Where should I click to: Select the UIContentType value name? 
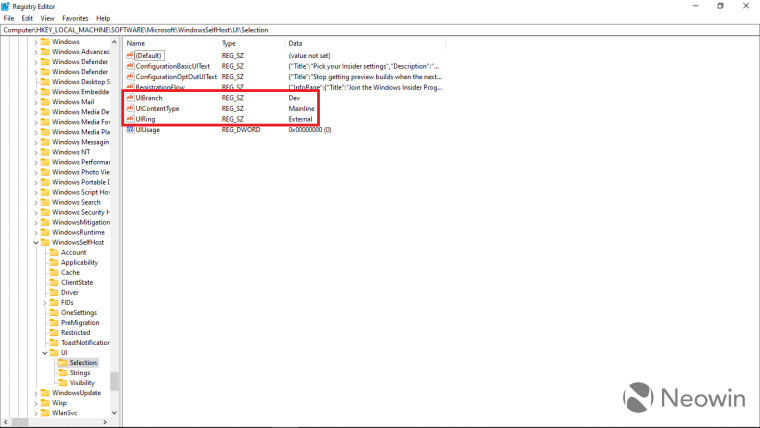click(158, 109)
